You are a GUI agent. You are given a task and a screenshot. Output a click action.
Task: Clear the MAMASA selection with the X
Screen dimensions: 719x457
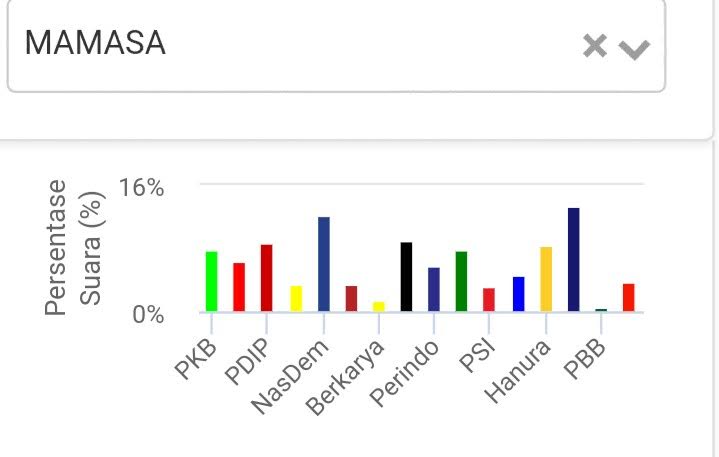594,46
